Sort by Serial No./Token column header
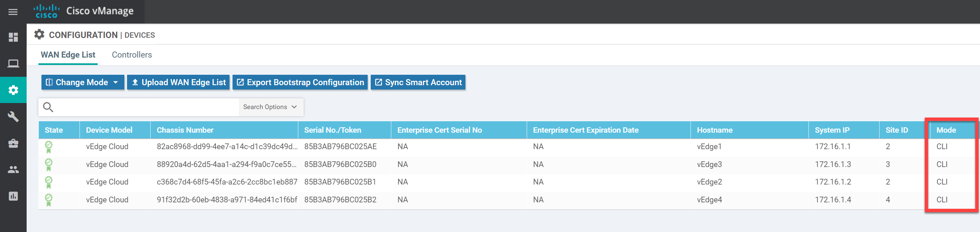The image size is (980, 232). (344, 130)
